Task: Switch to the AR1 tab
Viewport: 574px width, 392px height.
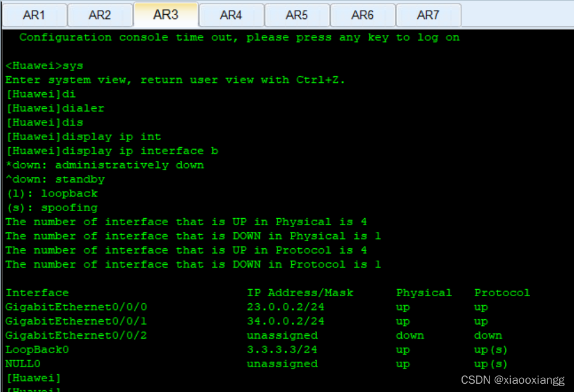Action: click(34, 15)
